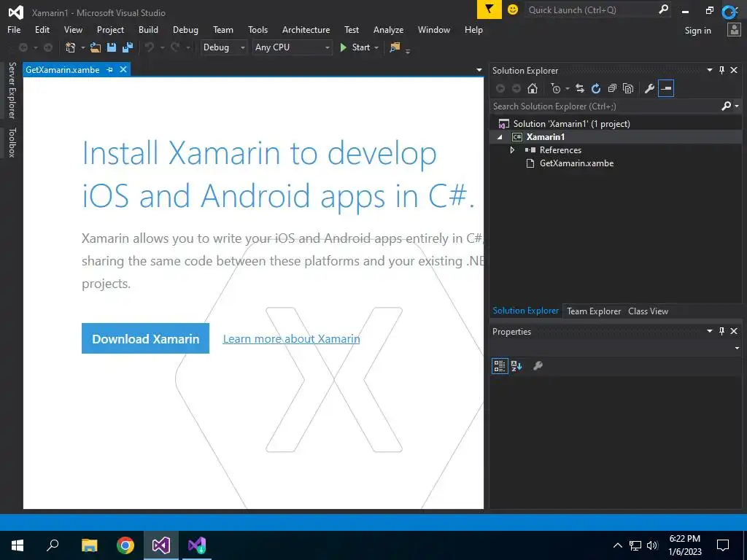Viewport: 747px width, 560px height.
Task: Click the Collapse All icon in Solution Explorer
Action: point(612,88)
